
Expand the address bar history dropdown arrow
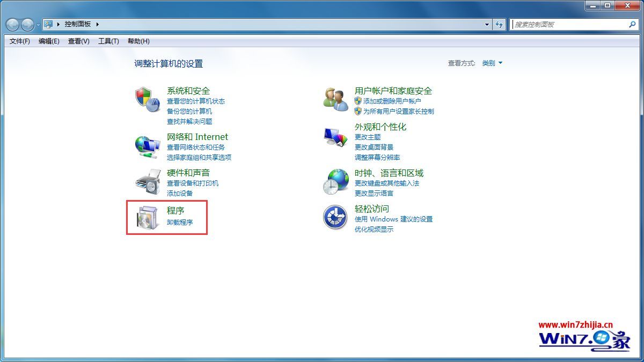pos(487,24)
